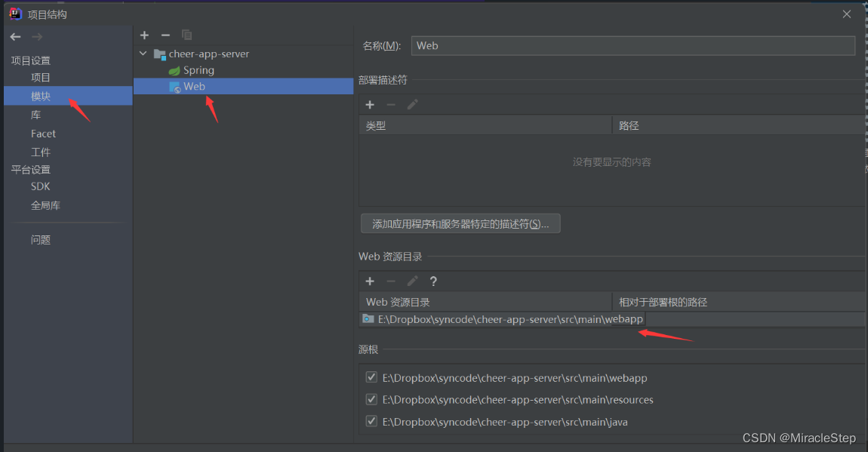
Task: Toggle src\main\java source root checkbox
Action: click(x=371, y=422)
